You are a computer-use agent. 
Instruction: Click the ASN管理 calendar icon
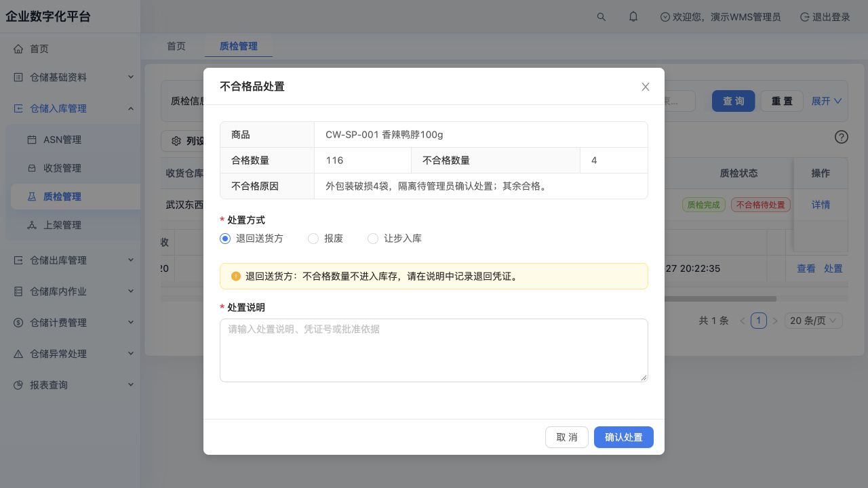[x=32, y=140]
